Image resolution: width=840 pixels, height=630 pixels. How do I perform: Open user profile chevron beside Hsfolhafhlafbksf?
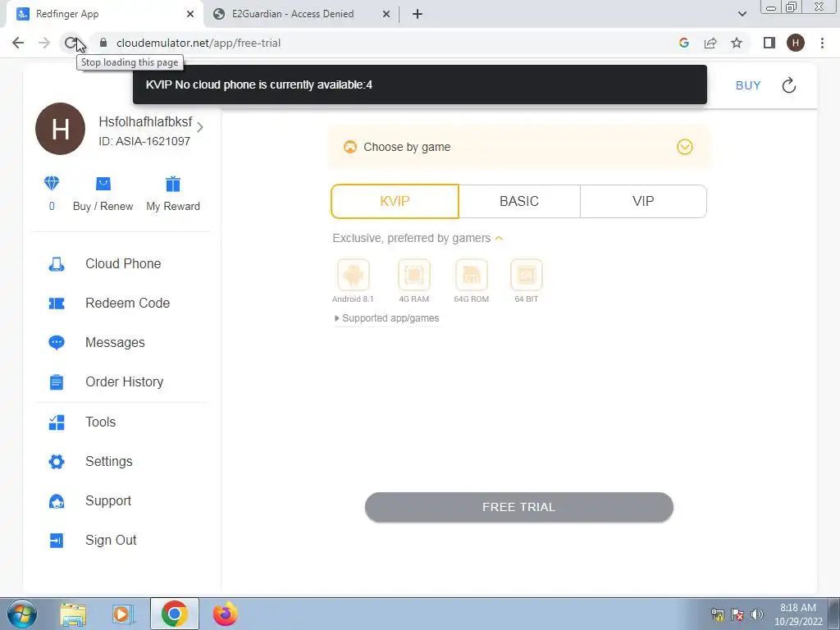point(200,127)
